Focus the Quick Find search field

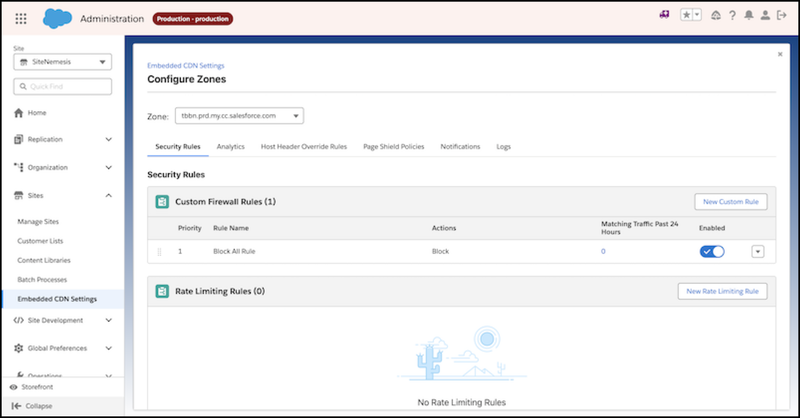pos(63,86)
